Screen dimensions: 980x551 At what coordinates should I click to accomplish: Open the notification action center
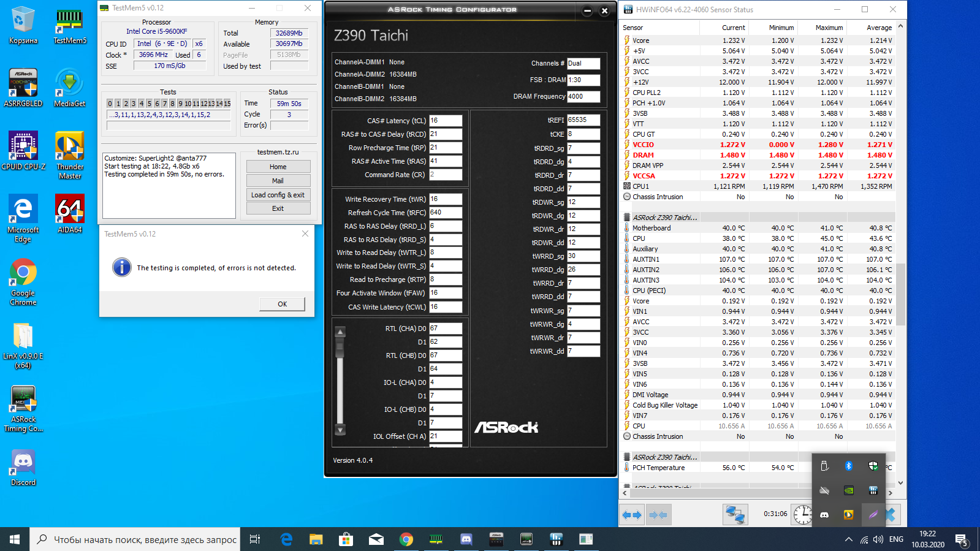coord(962,539)
